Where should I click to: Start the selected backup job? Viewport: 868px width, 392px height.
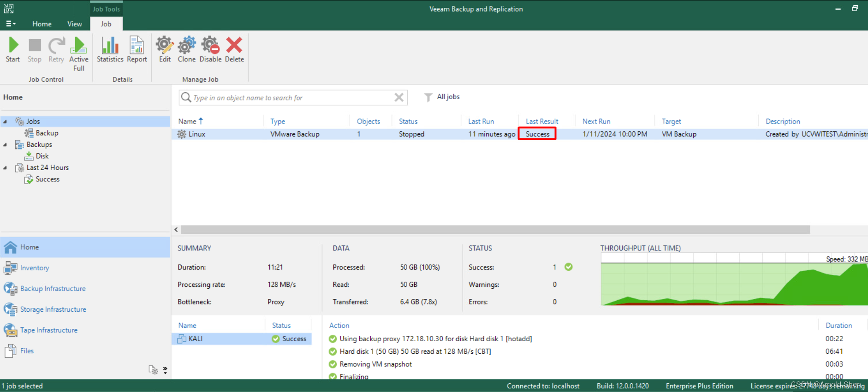pos(13,50)
